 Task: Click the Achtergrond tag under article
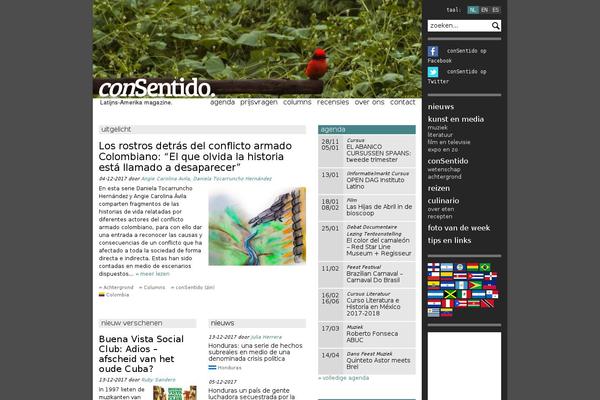click(x=116, y=287)
